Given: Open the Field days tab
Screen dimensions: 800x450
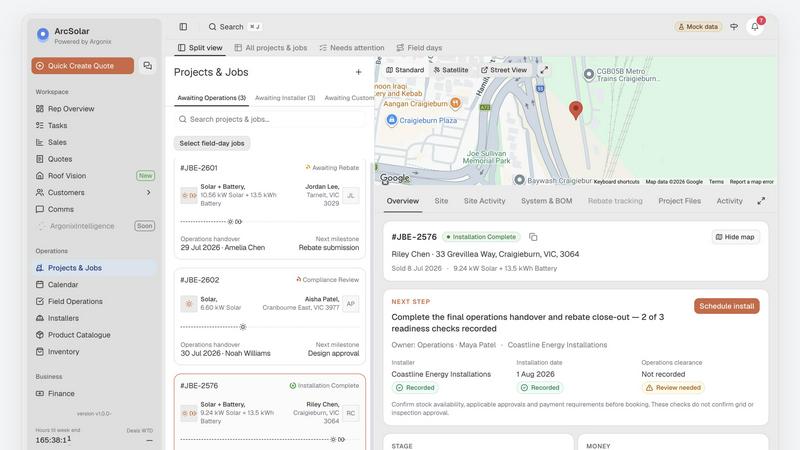Looking at the screenshot, I should point(419,47).
